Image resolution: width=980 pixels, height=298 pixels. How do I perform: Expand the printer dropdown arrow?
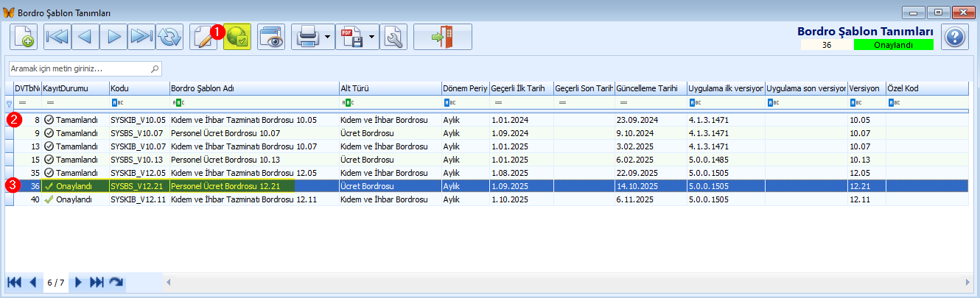pos(326,37)
